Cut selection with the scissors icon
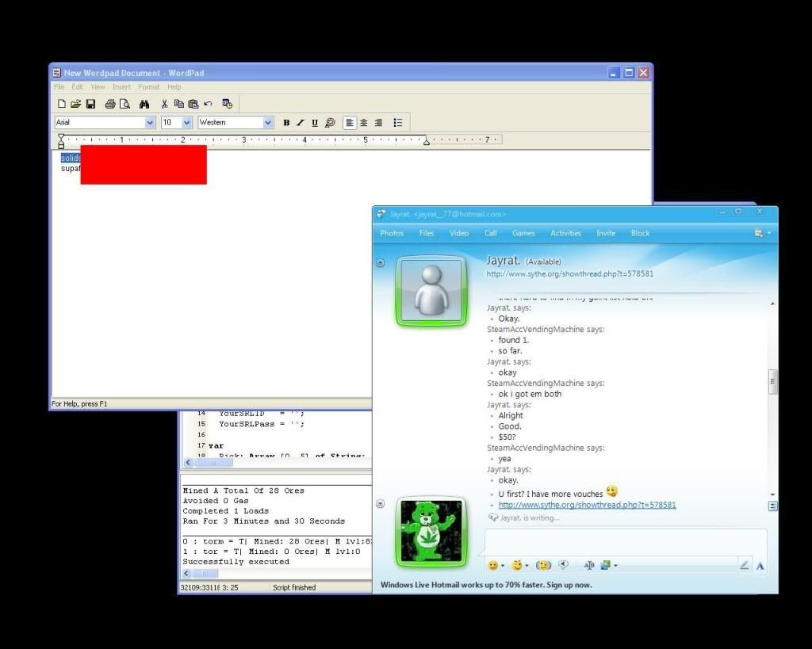Viewport: 812px width, 649px height. point(164,104)
